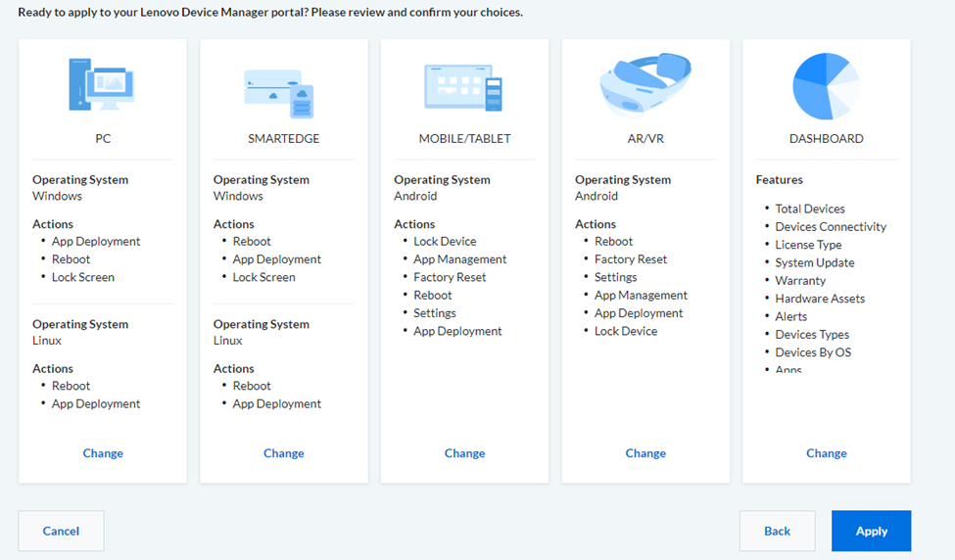Click Total Devices dashboard feature
Screen dimensions: 955x560
pyautogui.click(x=810, y=209)
